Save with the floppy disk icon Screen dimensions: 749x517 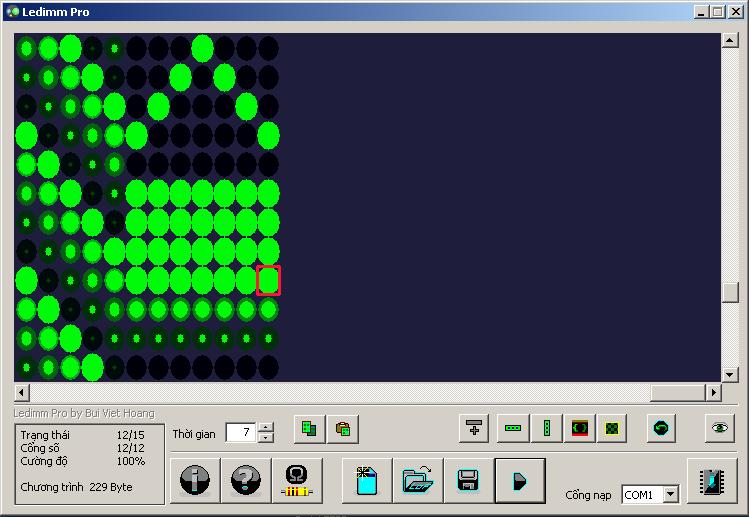(x=468, y=481)
